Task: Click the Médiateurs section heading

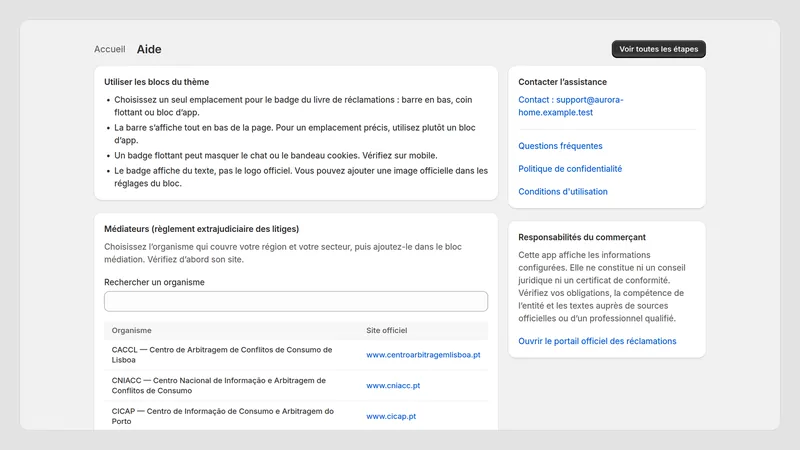Action: 202,229
